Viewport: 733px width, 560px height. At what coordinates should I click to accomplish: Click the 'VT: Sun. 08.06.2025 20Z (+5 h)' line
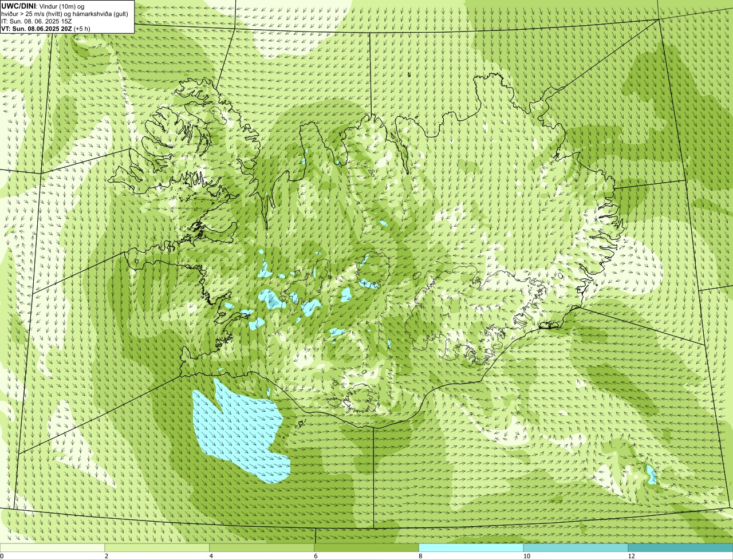[x=46, y=28]
